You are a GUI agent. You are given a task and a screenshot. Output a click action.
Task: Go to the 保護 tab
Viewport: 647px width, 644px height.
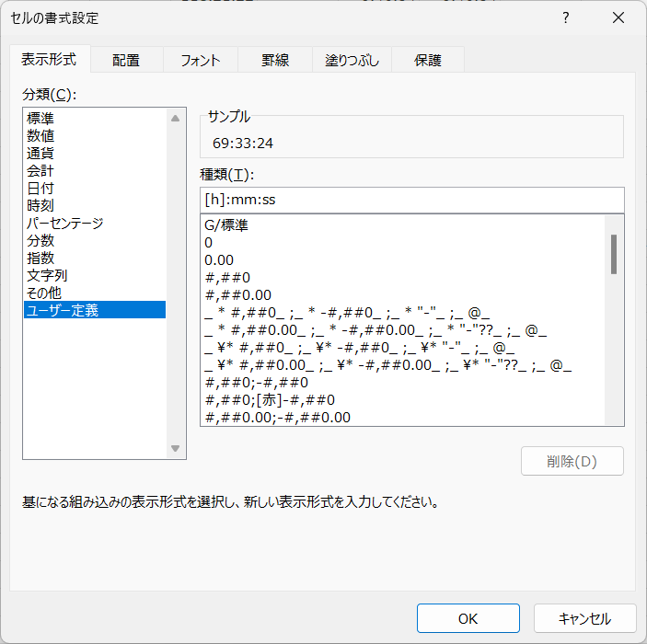pyautogui.click(x=427, y=60)
